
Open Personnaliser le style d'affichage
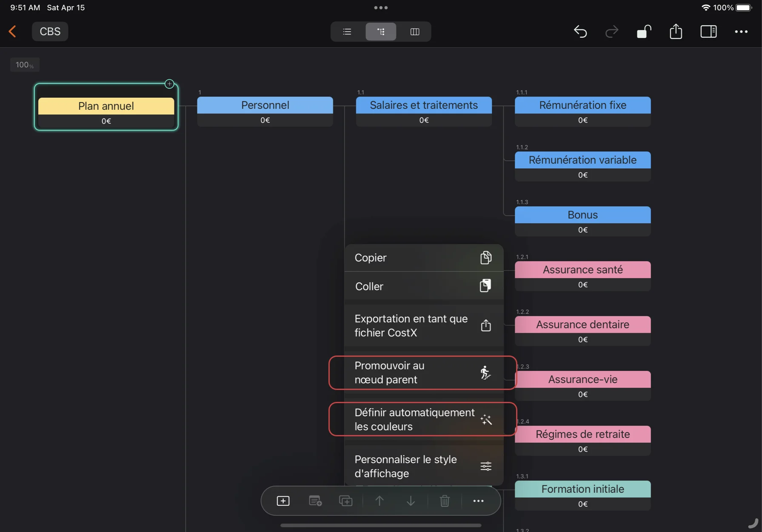tap(423, 466)
